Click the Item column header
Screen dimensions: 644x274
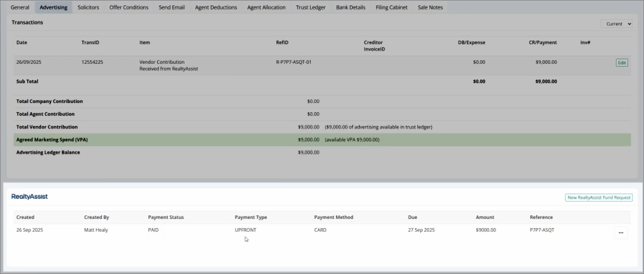tap(145, 43)
